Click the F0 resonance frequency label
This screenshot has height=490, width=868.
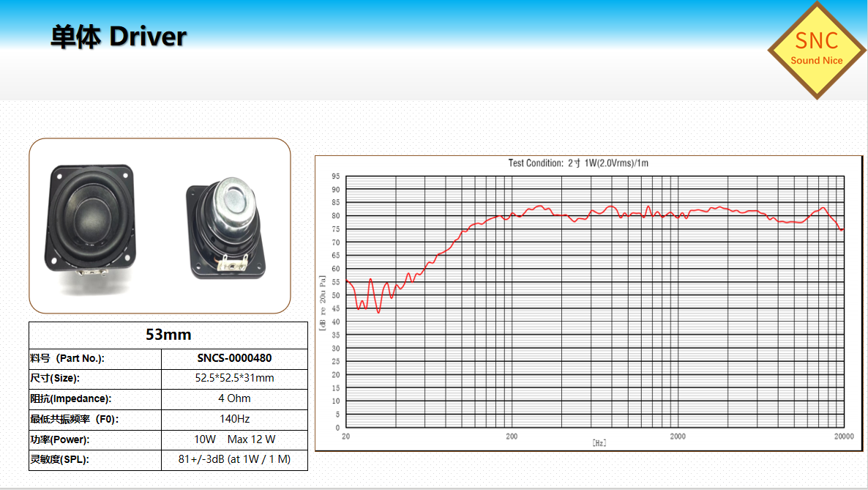pyautogui.click(x=74, y=419)
